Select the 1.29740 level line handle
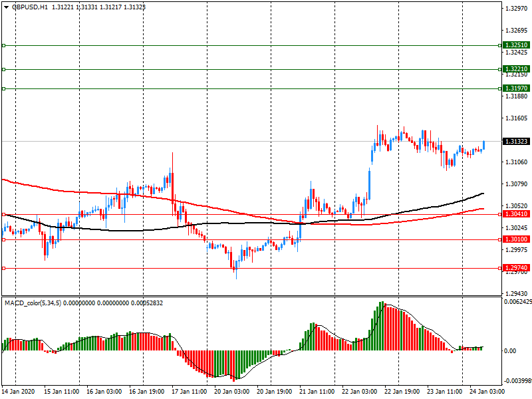This screenshot has height=399, width=532. pos(3,268)
